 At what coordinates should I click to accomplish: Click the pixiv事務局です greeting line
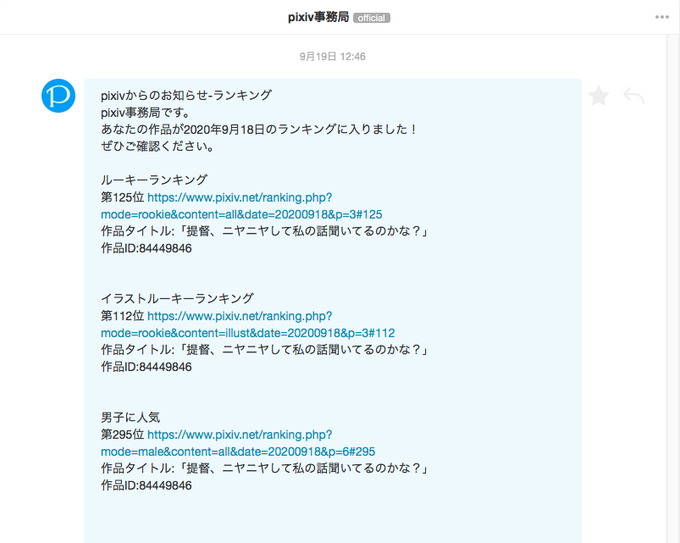tap(146, 112)
